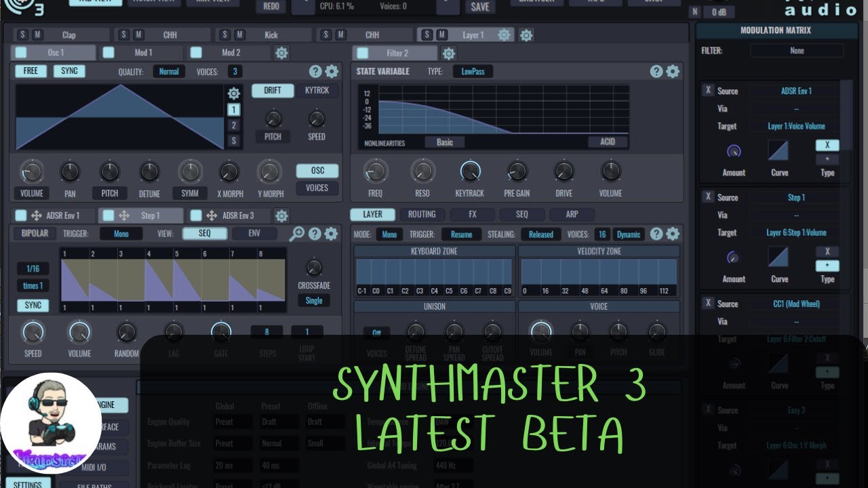Open layer Mode Mono dropdown

click(389, 235)
